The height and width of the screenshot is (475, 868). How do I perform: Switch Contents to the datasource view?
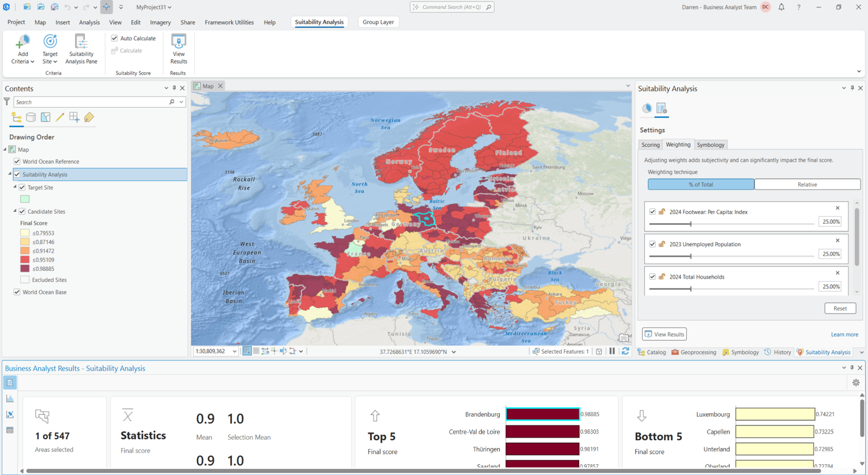(x=31, y=117)
